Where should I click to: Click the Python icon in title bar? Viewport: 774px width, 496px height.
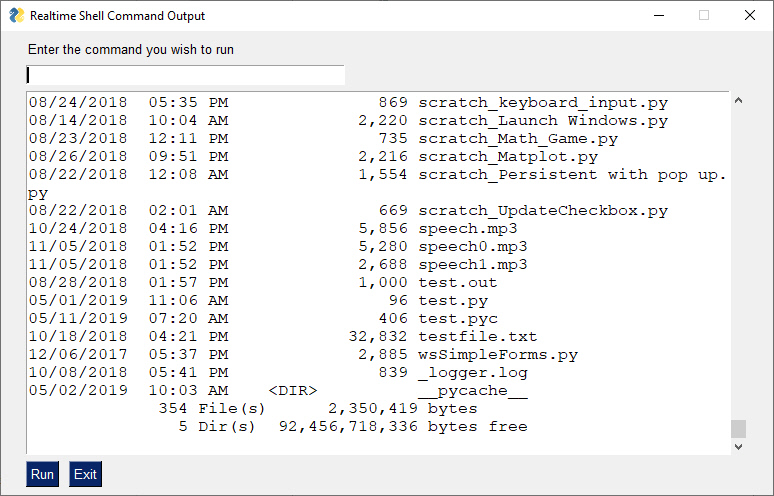[17, 15]
